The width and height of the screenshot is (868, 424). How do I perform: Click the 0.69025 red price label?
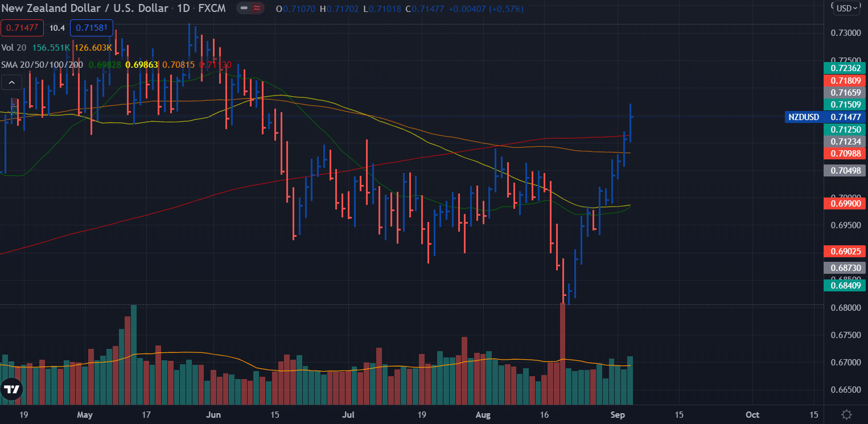pyautogui.click(x=845, y=251)
